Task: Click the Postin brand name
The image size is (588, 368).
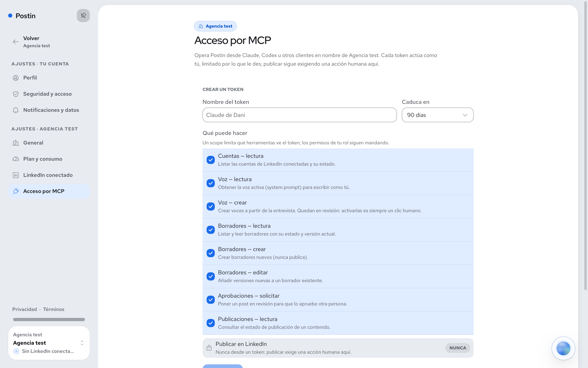Action: (x=26, y=16)
